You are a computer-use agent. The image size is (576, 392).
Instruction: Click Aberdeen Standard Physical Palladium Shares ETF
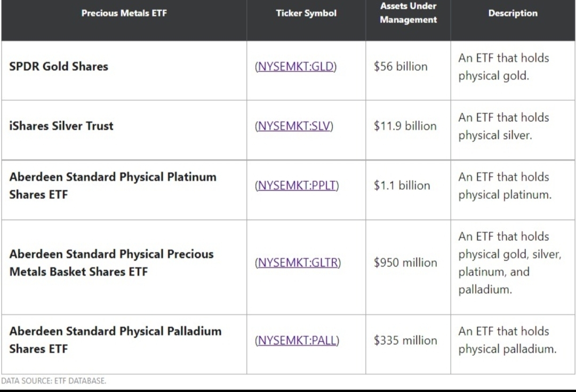click(115, 340)
